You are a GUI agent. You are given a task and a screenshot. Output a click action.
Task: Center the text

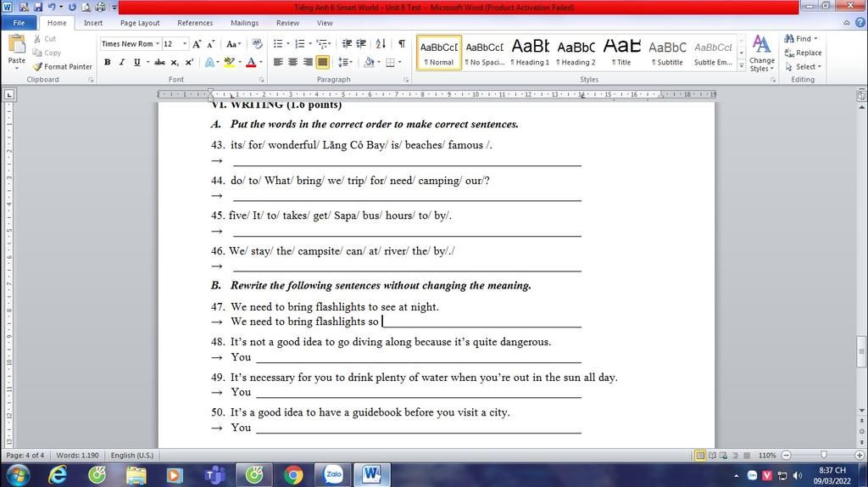[x=292, y=62]
